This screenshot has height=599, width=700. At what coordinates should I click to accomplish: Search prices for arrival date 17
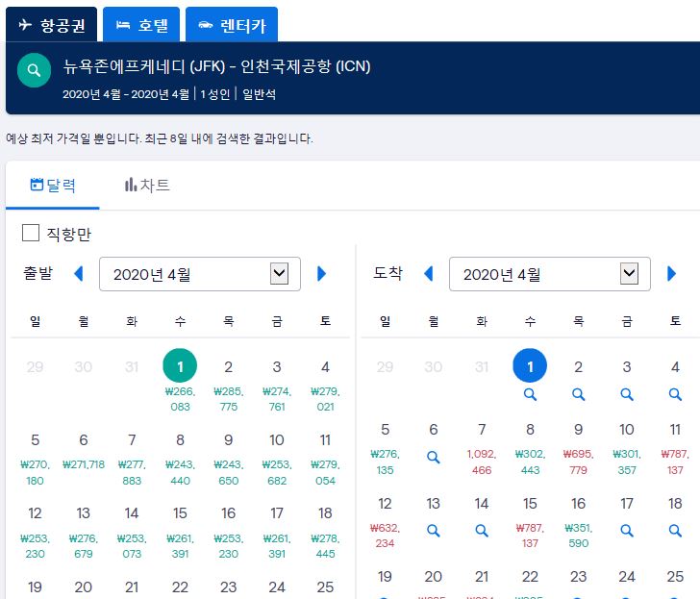click(627, 531)
